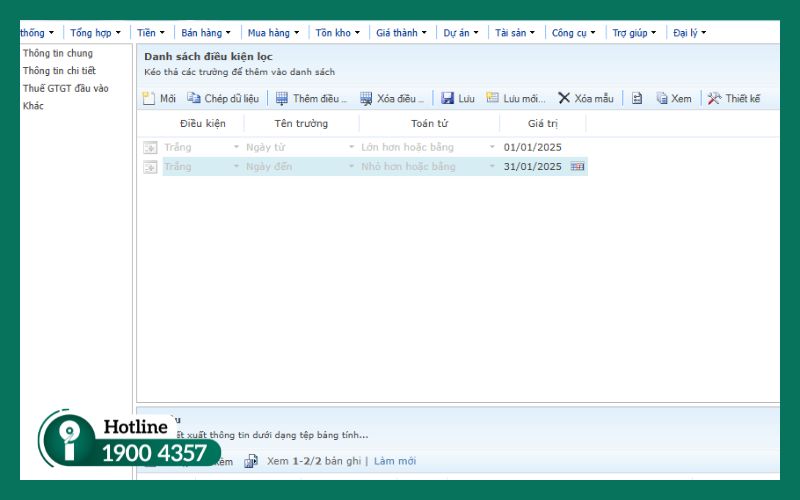Click the Lưu floppy disk icon
800x500 pixels.
(x=447, y=98)
